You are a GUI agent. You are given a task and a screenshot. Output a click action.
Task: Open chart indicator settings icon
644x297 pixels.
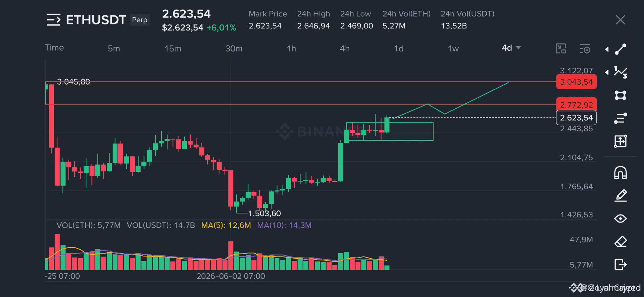tap(585, 49)
